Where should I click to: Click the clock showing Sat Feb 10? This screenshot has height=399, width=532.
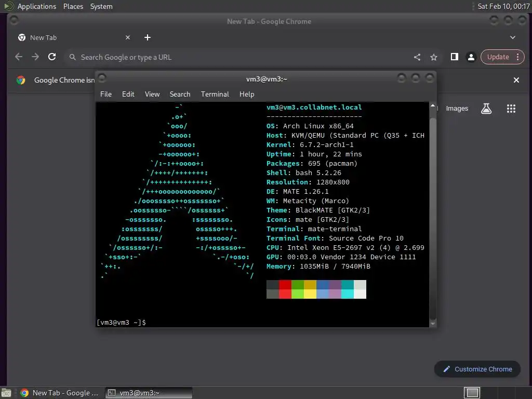coord(503,6)
